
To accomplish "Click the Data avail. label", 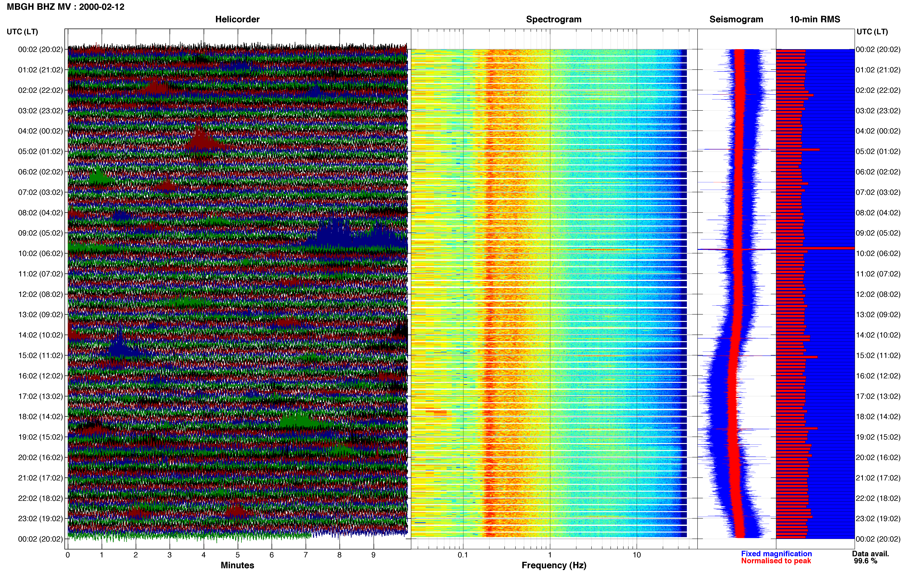I will click(x=870, y=554).
